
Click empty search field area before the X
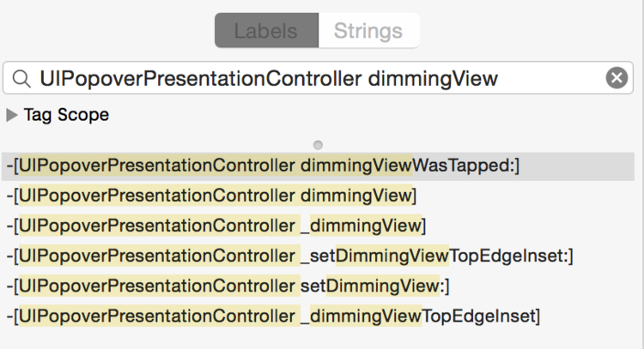pos(550,78)
